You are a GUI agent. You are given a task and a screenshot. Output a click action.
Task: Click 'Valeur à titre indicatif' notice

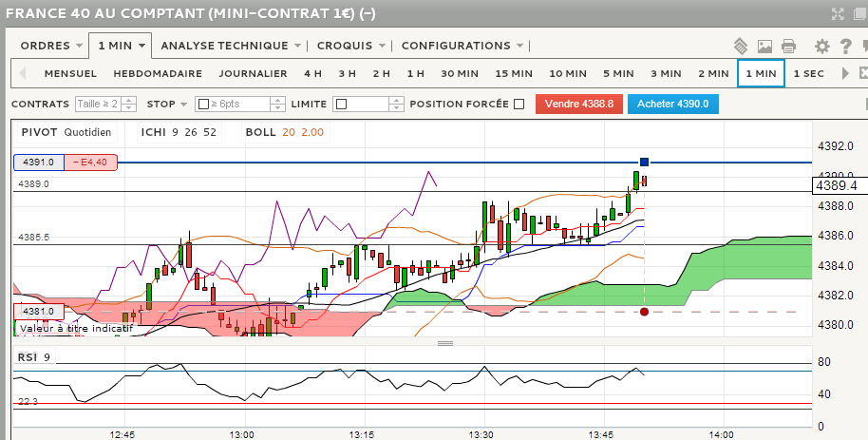[x=77, y=329]
